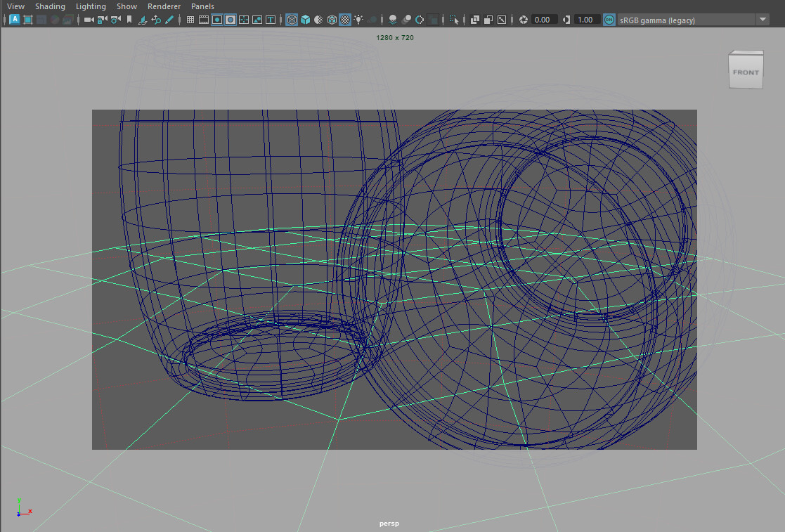Viewport: 785px width, 532px height.
Task: Click the Use All Lights bulb icon
Action: tap(358, 20)
